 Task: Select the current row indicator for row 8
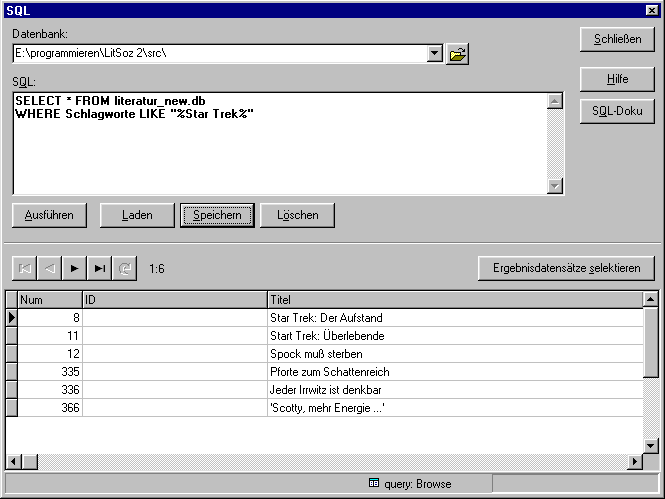[11, 317]
